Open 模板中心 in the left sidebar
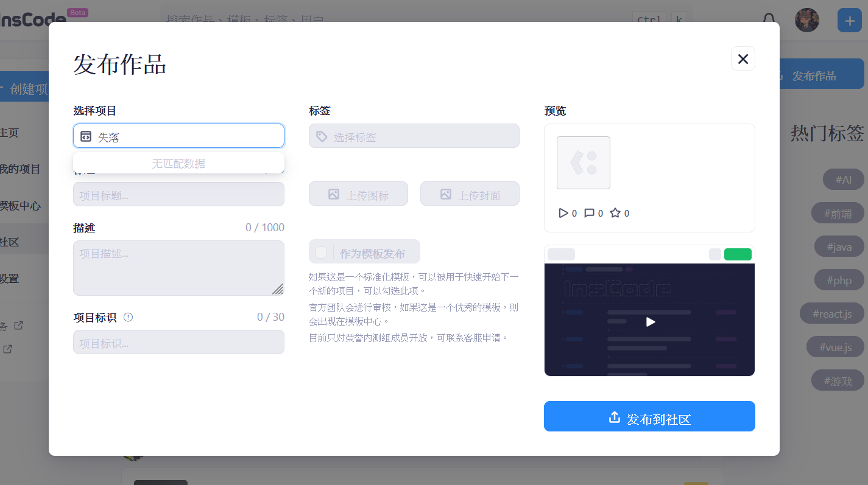This screenshot has width=868, height=485. click(20, 206)
